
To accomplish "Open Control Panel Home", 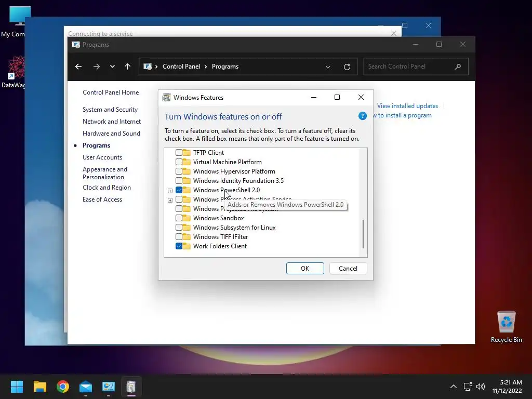I will click(x=111, y=92).
